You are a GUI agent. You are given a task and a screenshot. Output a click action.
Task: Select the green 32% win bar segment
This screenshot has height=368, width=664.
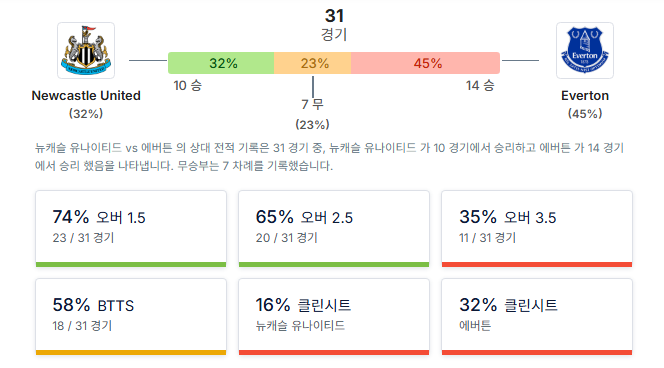click(x=221, y=63)
